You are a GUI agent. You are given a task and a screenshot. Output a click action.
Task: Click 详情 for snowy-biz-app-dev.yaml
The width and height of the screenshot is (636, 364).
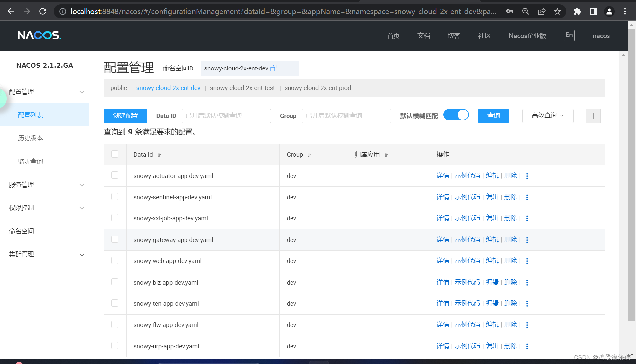click(443, 282)
